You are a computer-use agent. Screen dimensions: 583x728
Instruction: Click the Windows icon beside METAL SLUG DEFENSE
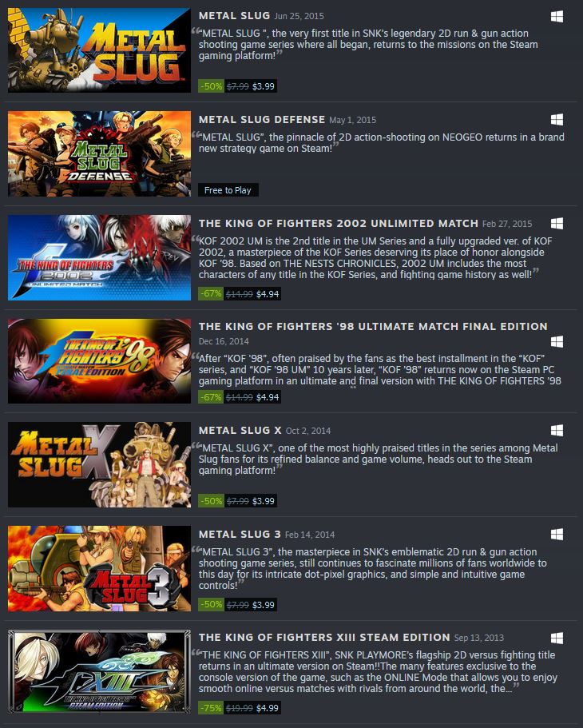(557, 120)
